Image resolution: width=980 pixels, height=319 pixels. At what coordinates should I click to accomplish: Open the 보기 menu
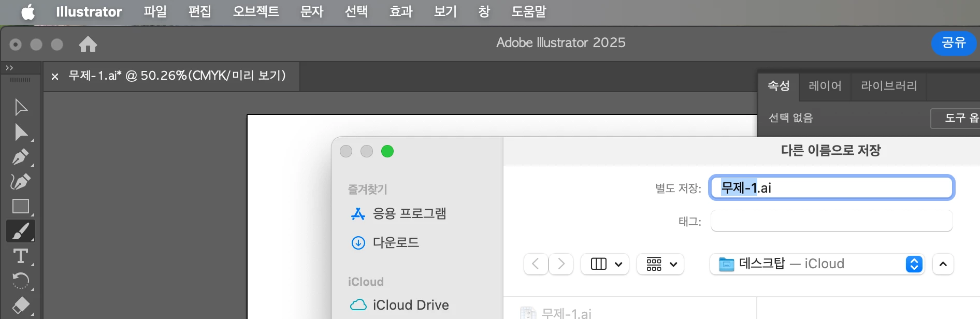(445, 11)
